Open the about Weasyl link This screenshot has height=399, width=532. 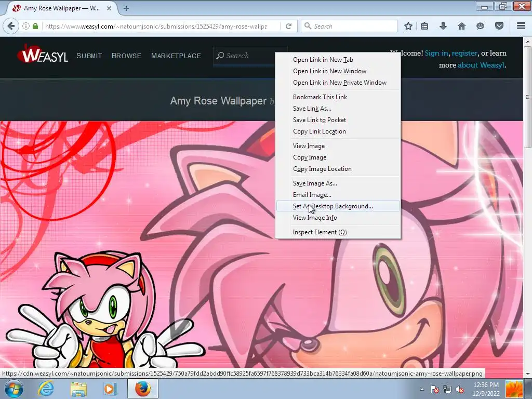click(x=481, y=65)
